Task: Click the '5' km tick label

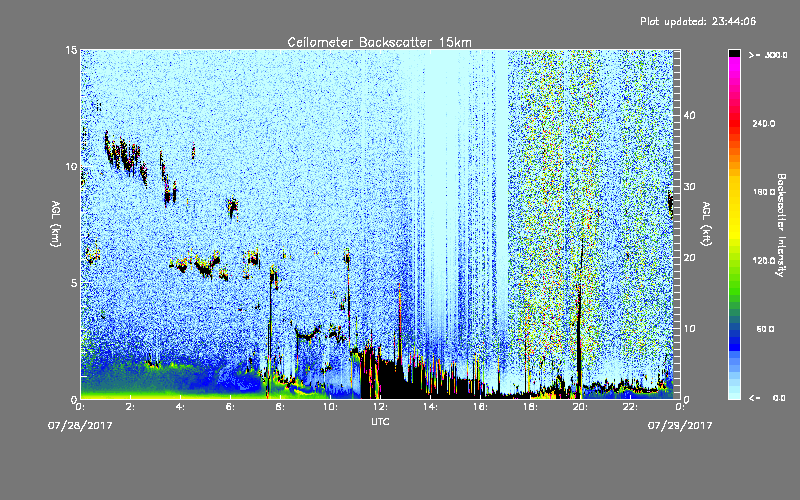Action: (74, 283)
